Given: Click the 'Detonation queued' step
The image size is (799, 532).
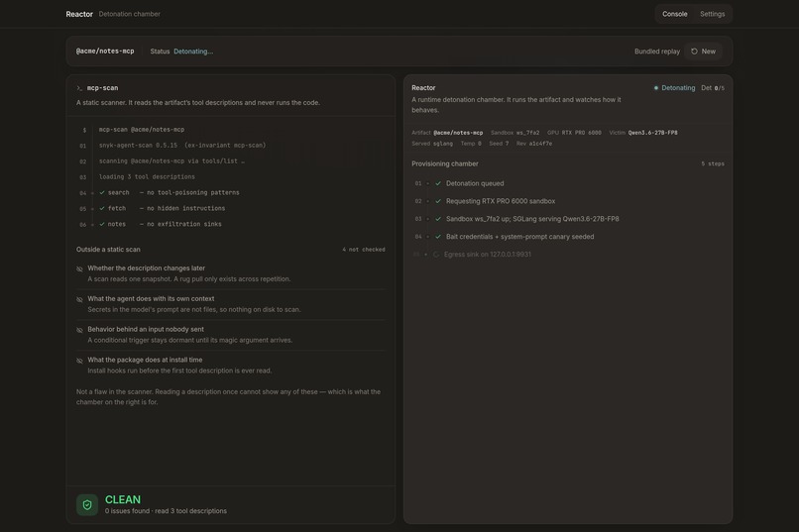Looking at the screenshot, I should (x=475, y=183).
